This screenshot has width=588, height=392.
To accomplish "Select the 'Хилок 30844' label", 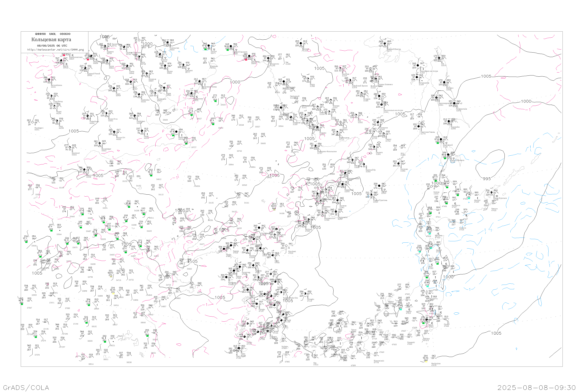I will [111, 67].
